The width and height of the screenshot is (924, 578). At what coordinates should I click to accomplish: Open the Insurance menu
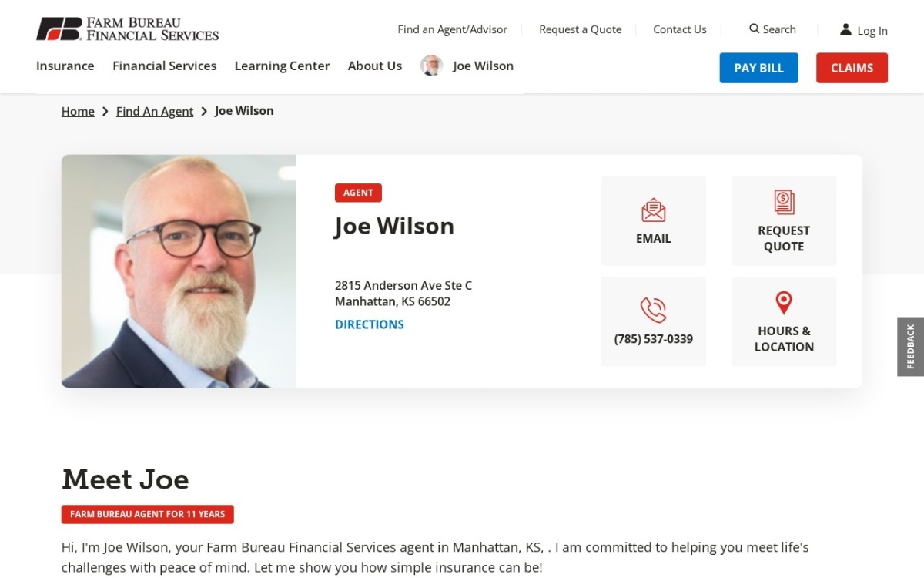tap(65, 66)
